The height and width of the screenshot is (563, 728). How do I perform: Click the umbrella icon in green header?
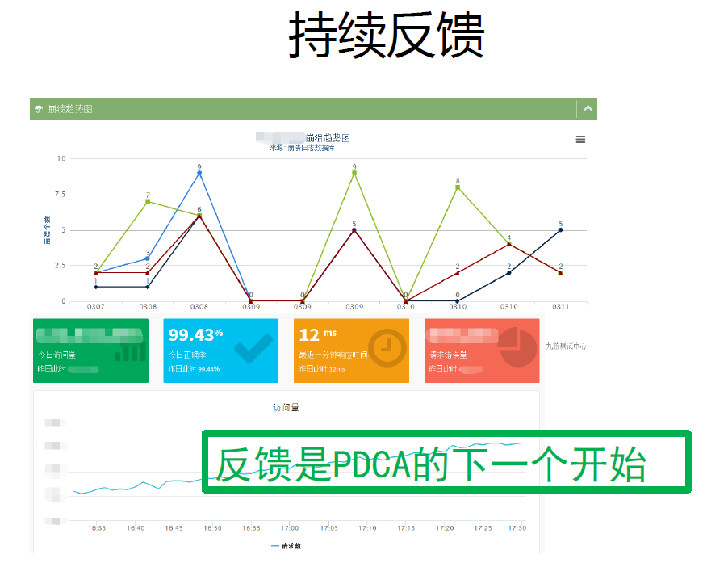[x=39, y=109]
